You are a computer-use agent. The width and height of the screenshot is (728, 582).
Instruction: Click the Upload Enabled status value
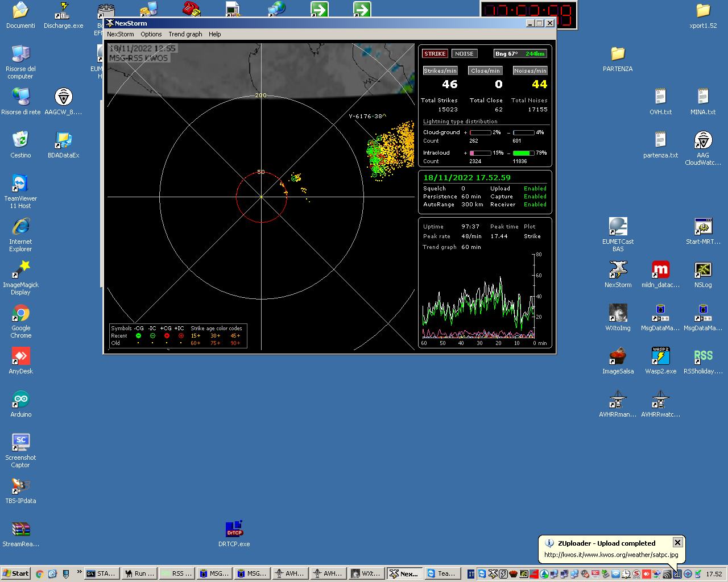pos(535,188)
